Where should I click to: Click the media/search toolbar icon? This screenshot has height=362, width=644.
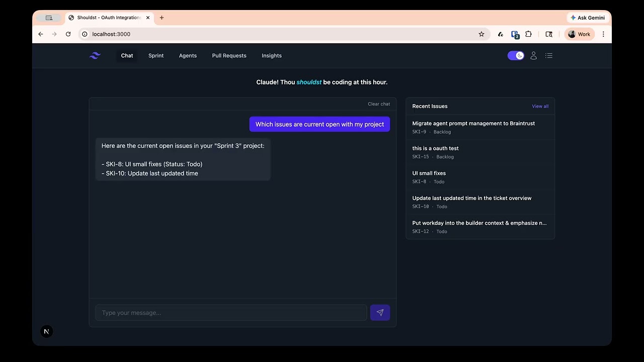click(549, 34)
